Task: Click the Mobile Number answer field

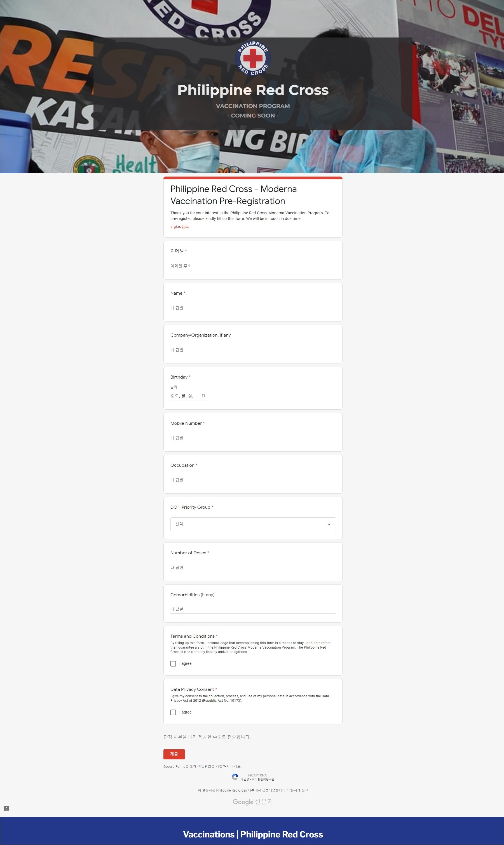Action: (212, 438)
